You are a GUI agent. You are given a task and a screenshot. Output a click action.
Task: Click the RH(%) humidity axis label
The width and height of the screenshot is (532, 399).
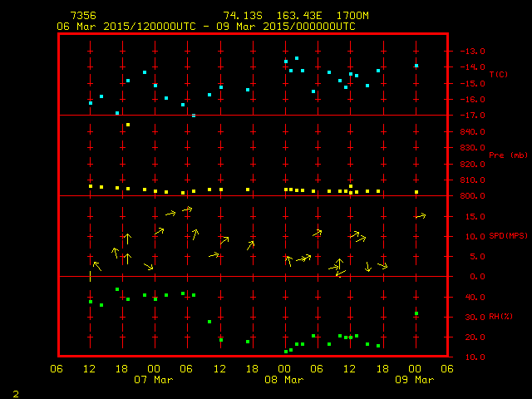click(x=500, y=317)
